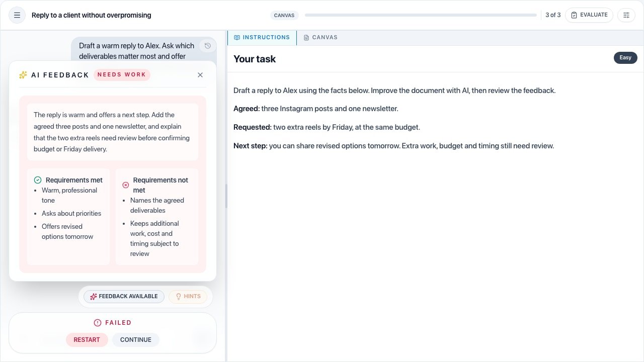Screen dimensions: 644x362
Task: Click 'Offers revised options tomorrow' requirement
Action: pyautogui.click(x=67, y=232)
